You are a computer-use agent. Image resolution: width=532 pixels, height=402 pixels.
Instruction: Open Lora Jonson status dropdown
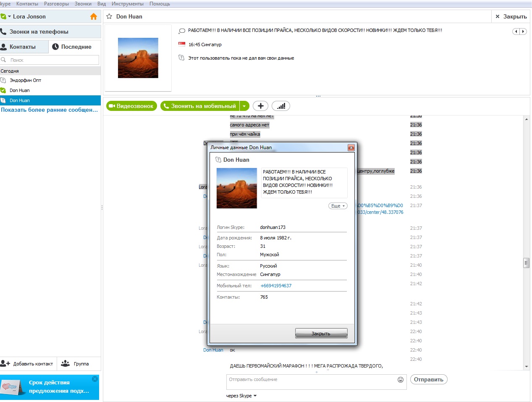9,16
